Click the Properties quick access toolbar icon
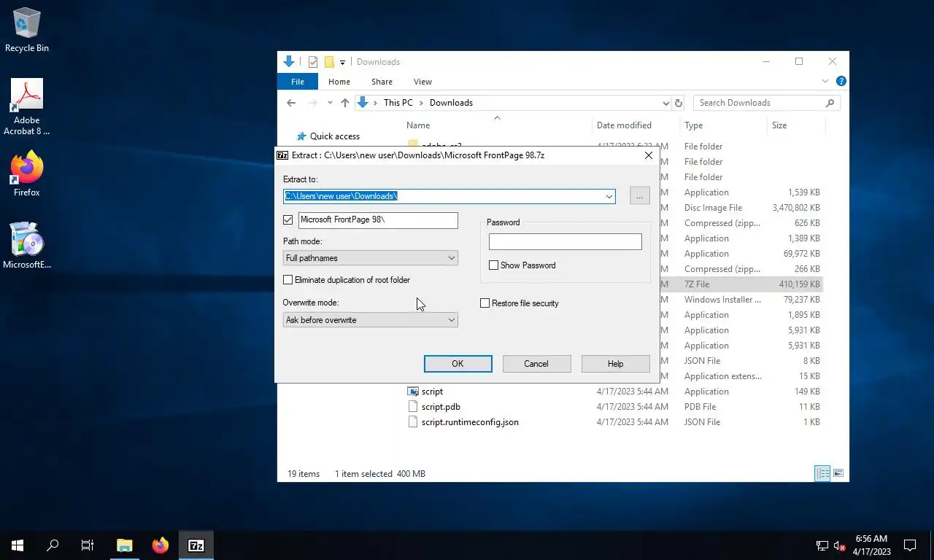Screen dimensions: 934x560 coord(313,62)
